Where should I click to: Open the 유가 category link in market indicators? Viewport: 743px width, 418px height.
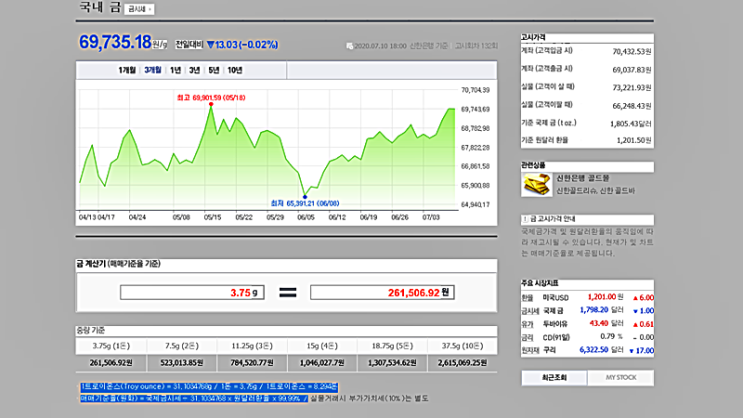point(527,324)
